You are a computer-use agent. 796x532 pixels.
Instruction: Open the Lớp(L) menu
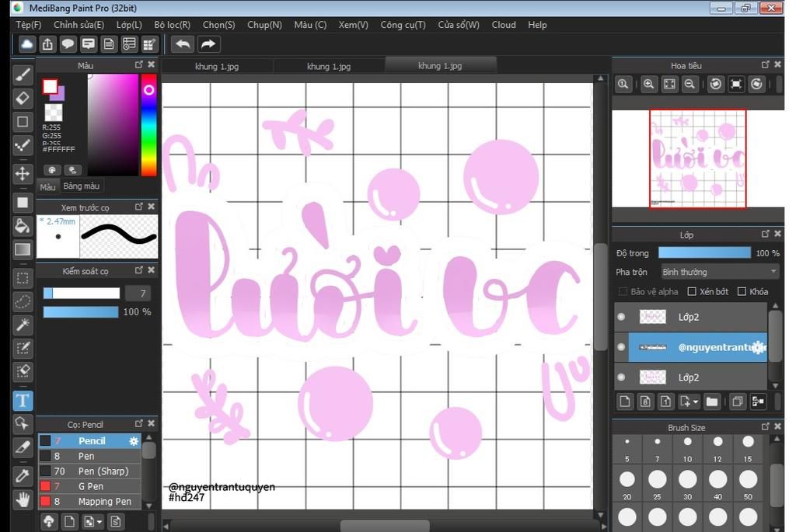click(x=129, y=25)
